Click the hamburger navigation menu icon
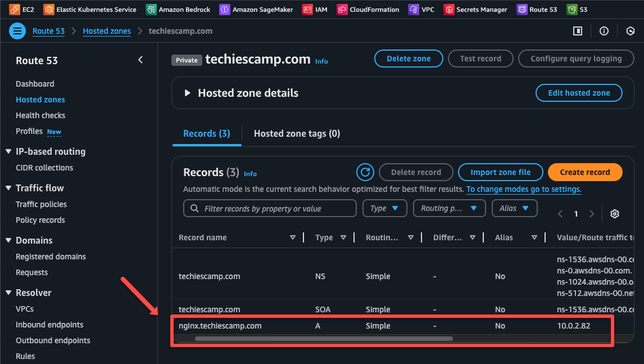Image resolution: width=644 pixels, height=364 pixels. (17, 31)
